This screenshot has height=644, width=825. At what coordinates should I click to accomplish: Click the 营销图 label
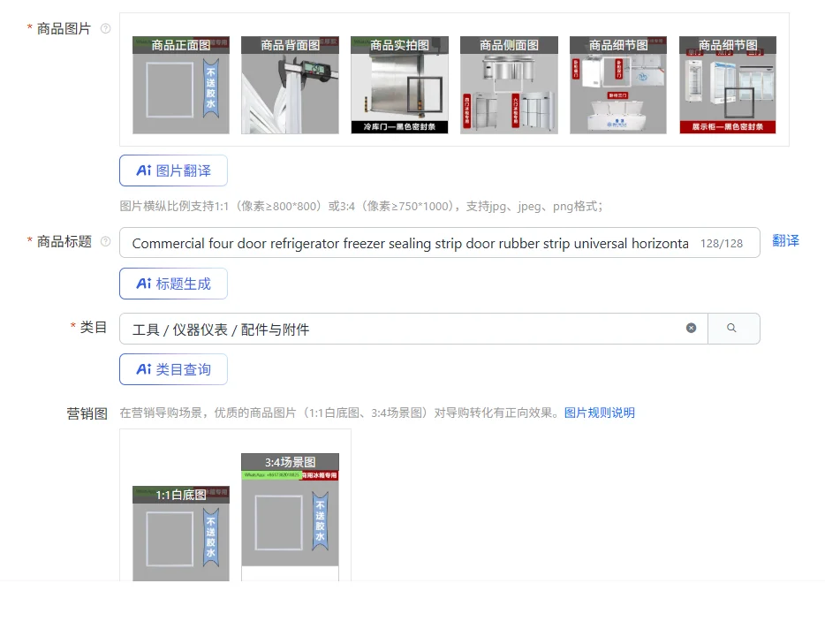(x=87, y=413)
